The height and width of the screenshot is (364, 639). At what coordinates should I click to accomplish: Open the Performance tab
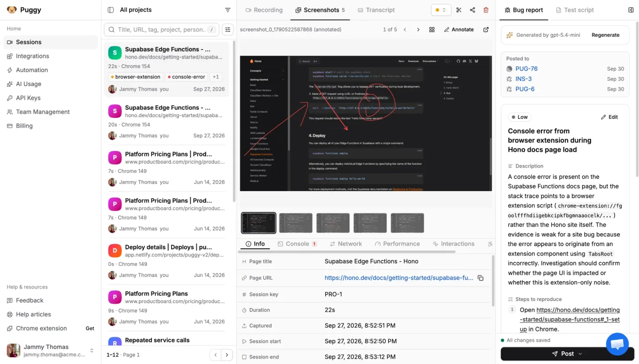pyautogui.click(x=397, y=244)
